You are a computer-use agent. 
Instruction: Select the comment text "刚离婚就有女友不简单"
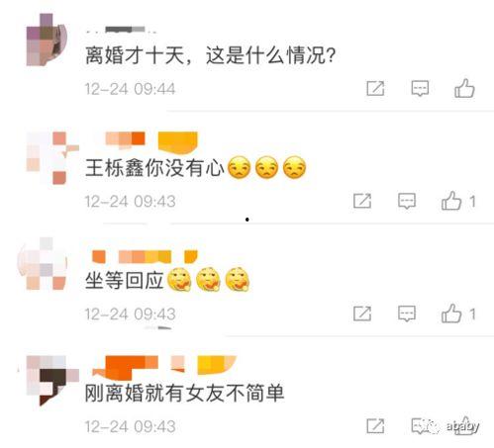click(184, 393)
